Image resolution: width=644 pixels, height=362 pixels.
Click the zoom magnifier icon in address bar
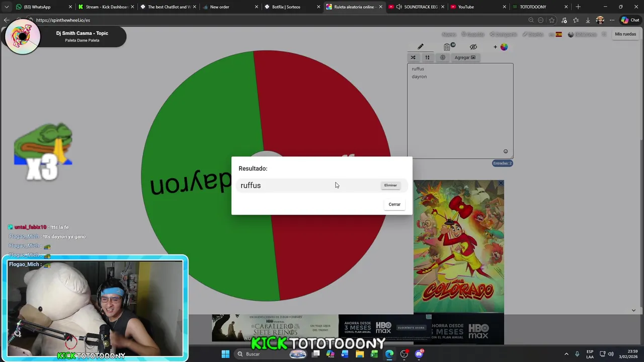point(531,20)
